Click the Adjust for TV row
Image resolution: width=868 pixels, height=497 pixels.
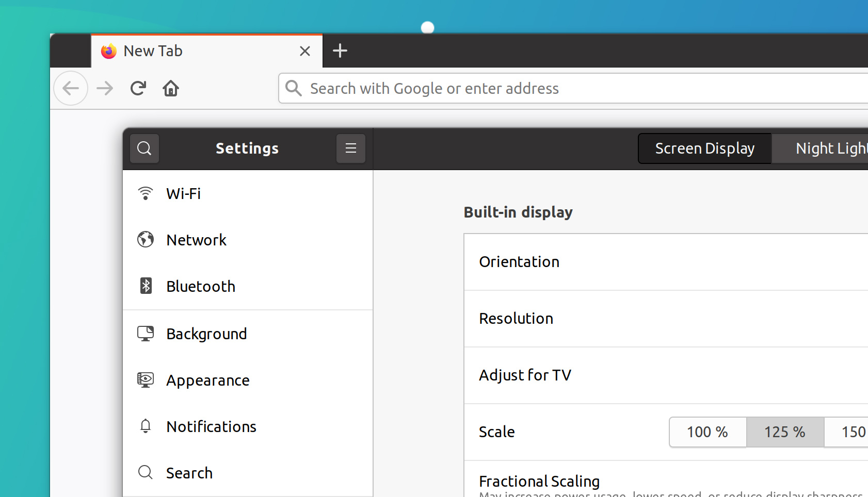click(666, 375)
